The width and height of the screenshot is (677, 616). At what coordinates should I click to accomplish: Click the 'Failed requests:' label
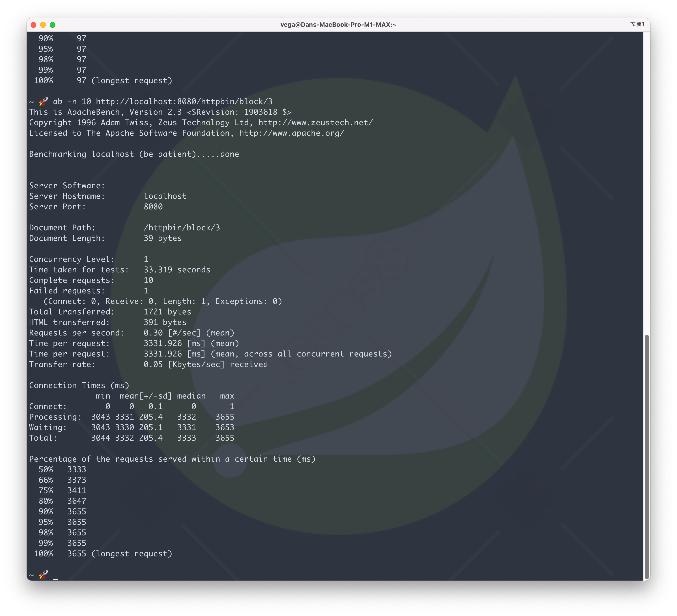pyautogui.click(x=67, y=291)
